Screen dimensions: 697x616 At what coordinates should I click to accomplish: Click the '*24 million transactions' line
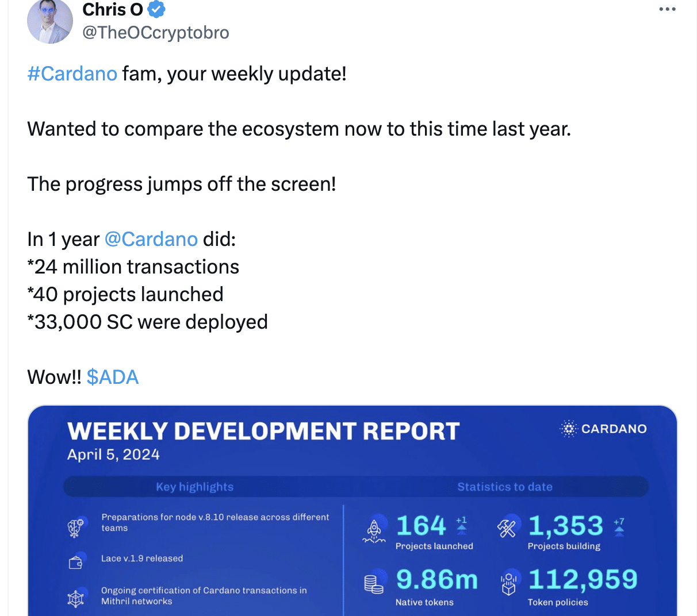point(133,267)
